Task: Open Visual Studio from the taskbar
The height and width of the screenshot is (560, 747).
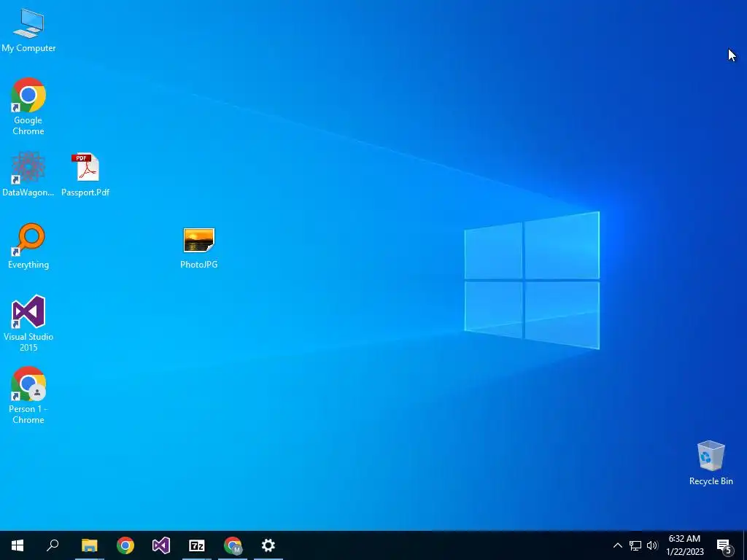Action: (x=161, y=545)
